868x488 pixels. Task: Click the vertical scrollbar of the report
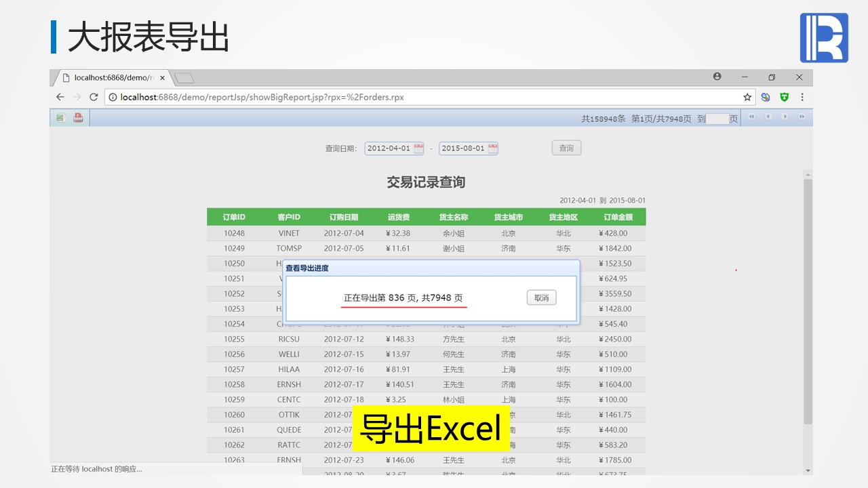pos(807,302)
